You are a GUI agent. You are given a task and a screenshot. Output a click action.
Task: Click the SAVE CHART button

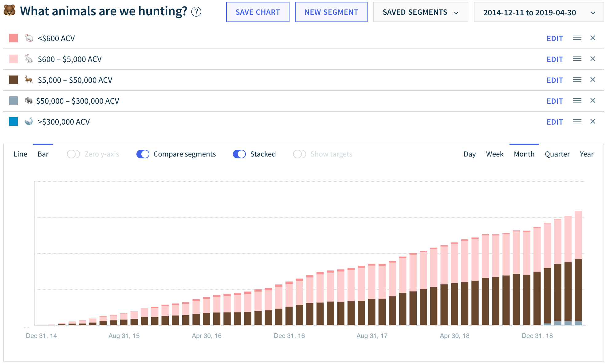click(x=258, y=12)
